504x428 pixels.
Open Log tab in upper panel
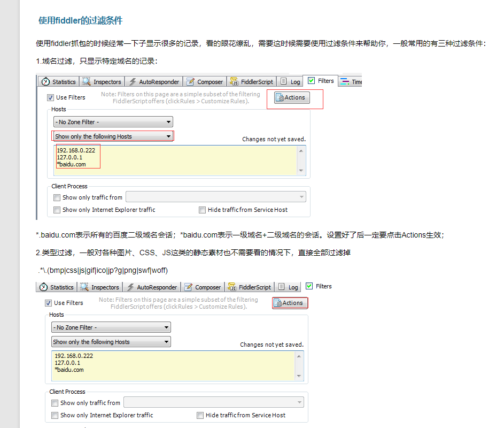point(290,82)
